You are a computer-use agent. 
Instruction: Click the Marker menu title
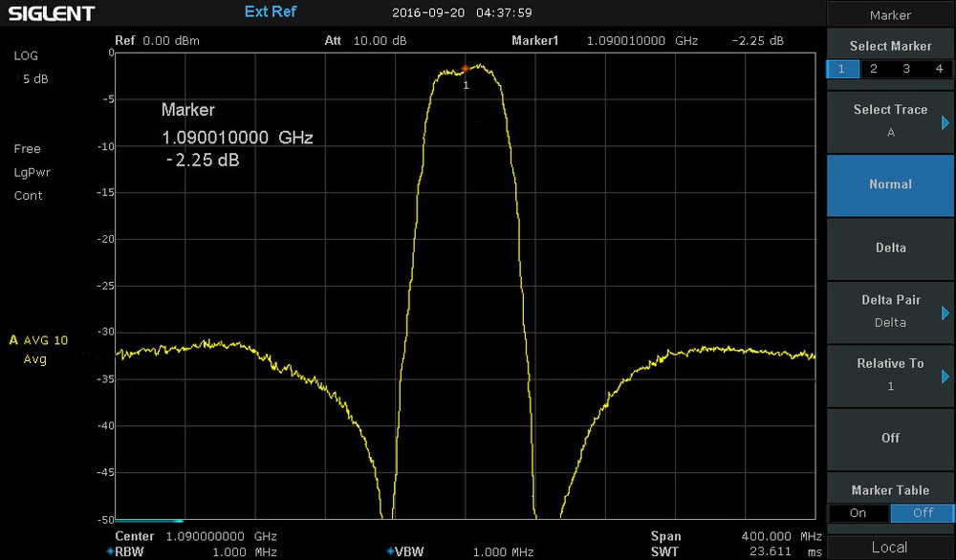click(x=890, y=14)
